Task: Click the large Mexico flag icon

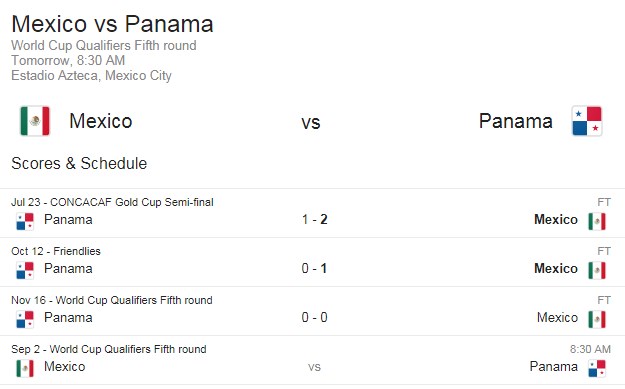Action: click(35, 121)
